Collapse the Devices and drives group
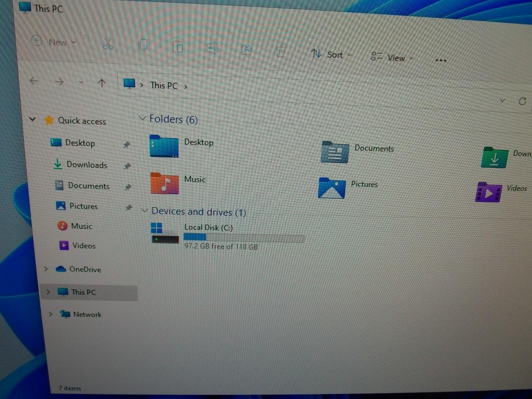Viewport: 532px width, 399px height. point(145,211)
